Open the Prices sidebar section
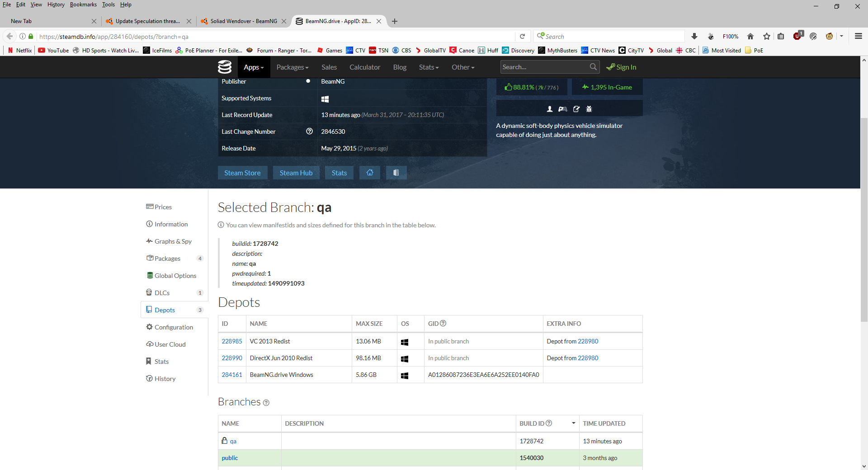The image size is (868, 470). pos(175,207)
